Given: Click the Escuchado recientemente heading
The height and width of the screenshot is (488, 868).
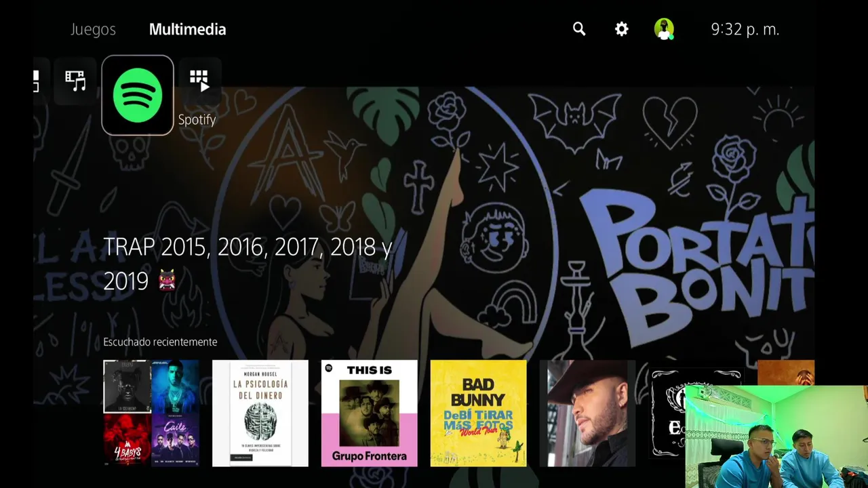Looking at the screenshot, I should tap(160, 342).
